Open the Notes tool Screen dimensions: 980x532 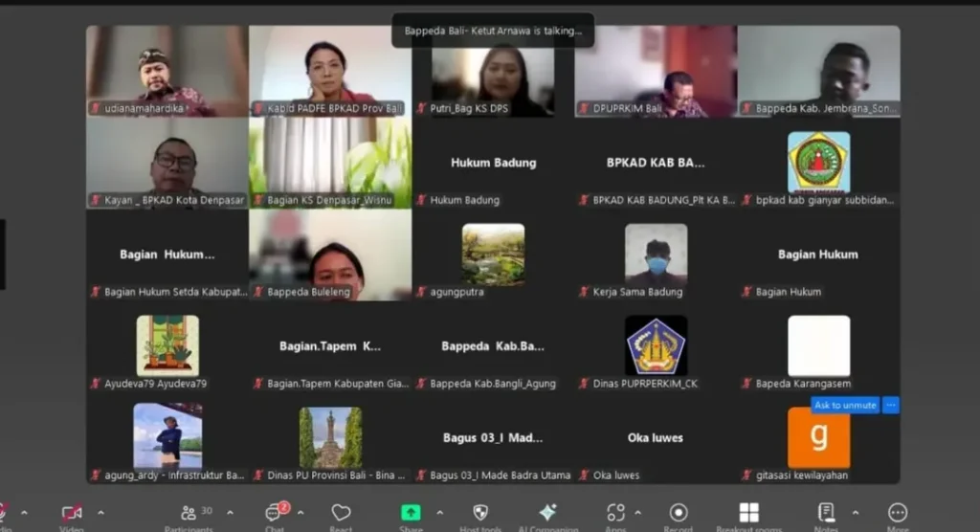click(x=827, y=514)
